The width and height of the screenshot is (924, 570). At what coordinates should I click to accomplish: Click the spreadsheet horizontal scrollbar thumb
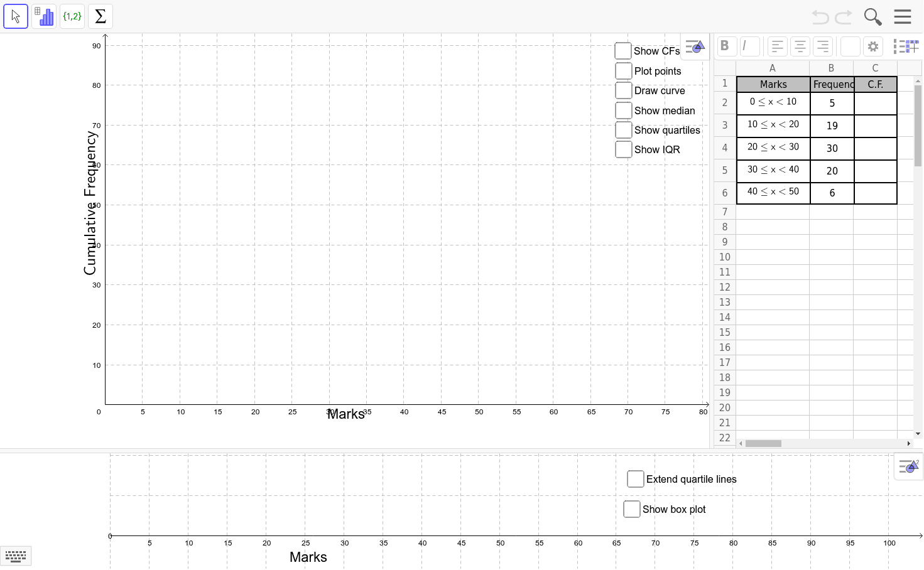click(763, 443)
